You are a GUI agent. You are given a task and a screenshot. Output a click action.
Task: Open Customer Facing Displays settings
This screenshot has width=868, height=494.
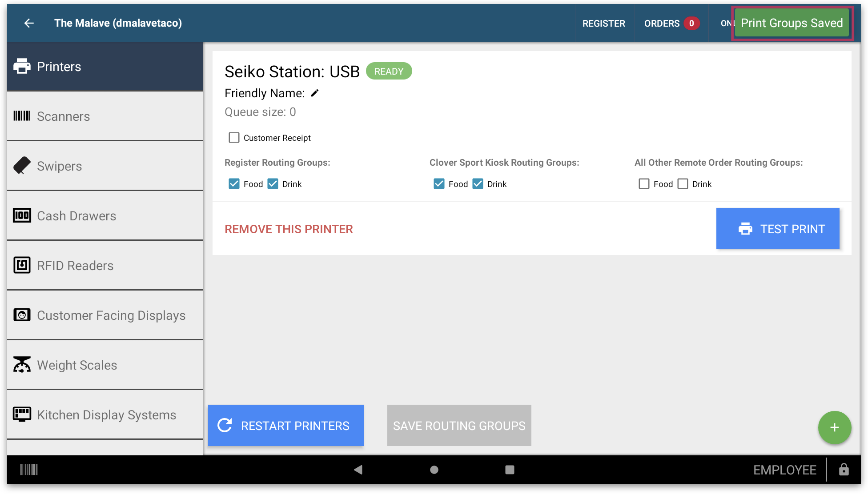(22, 315)
